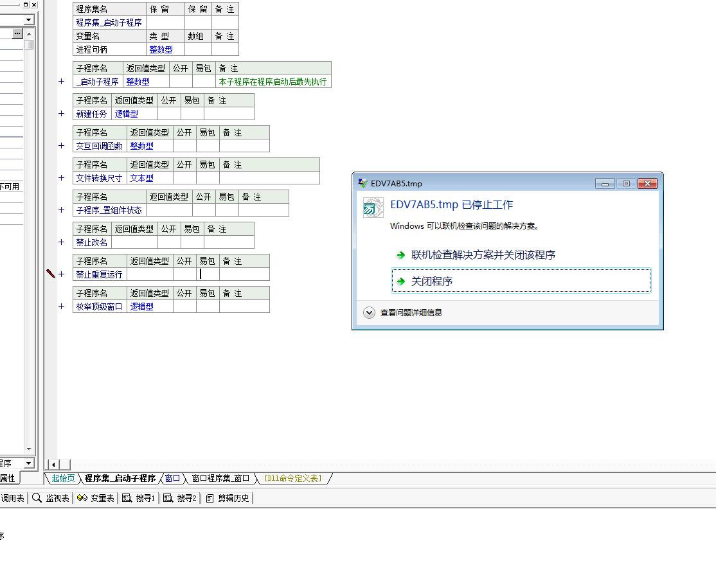Close the left property panel with X
The image size is (716, 588).
[34, 4]
